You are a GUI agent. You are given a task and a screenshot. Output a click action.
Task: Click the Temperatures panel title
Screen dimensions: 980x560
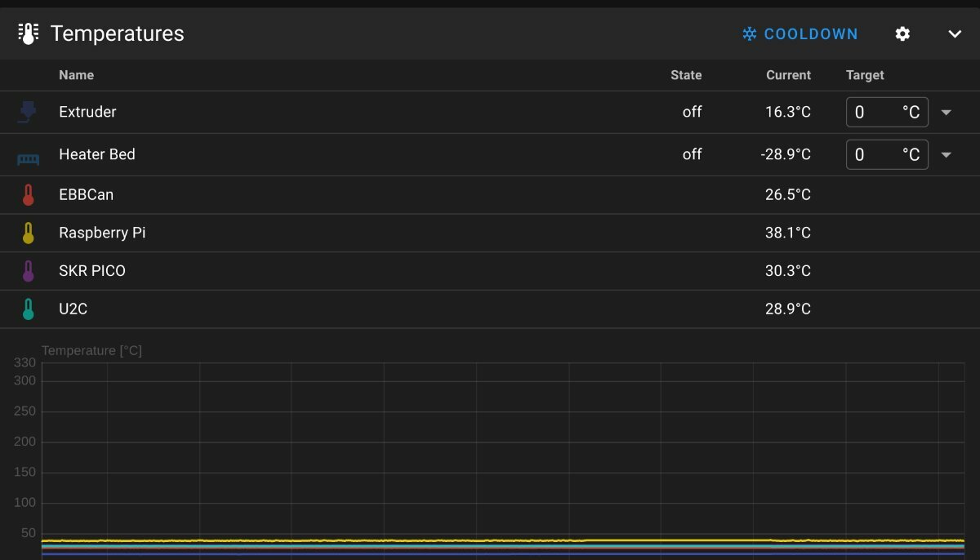118,33
